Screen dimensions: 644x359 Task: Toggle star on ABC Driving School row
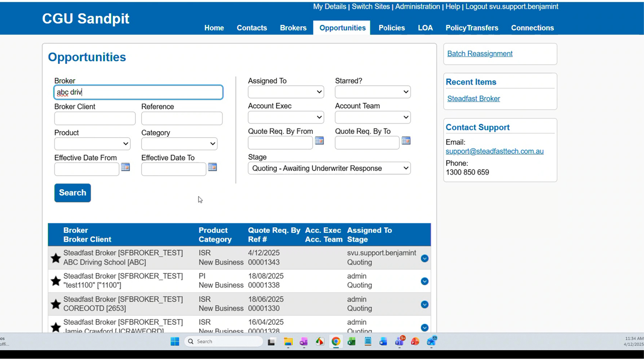click(x=56, y=258)
